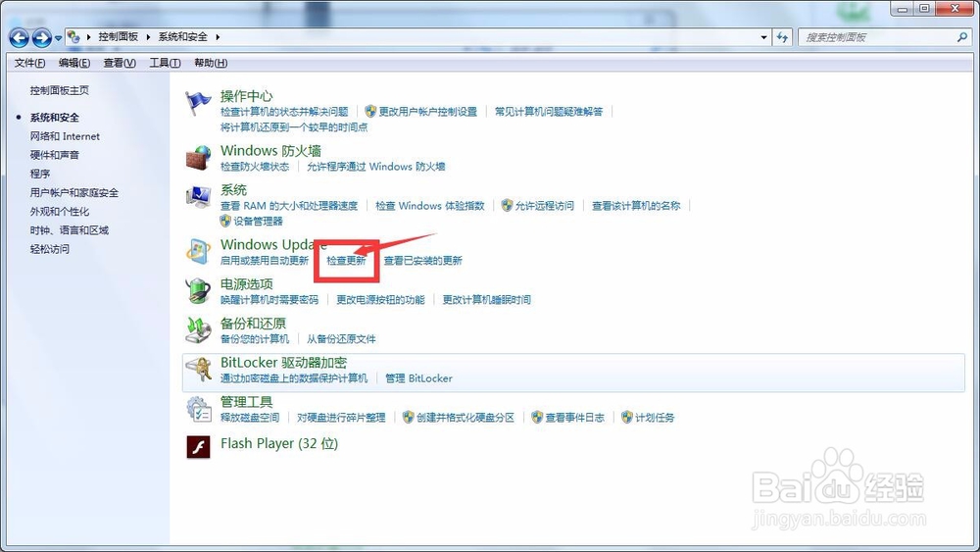Viewport: 980px width, 552px height.
Task: Open the 工具(T) menu
Action: pos(165,63)
